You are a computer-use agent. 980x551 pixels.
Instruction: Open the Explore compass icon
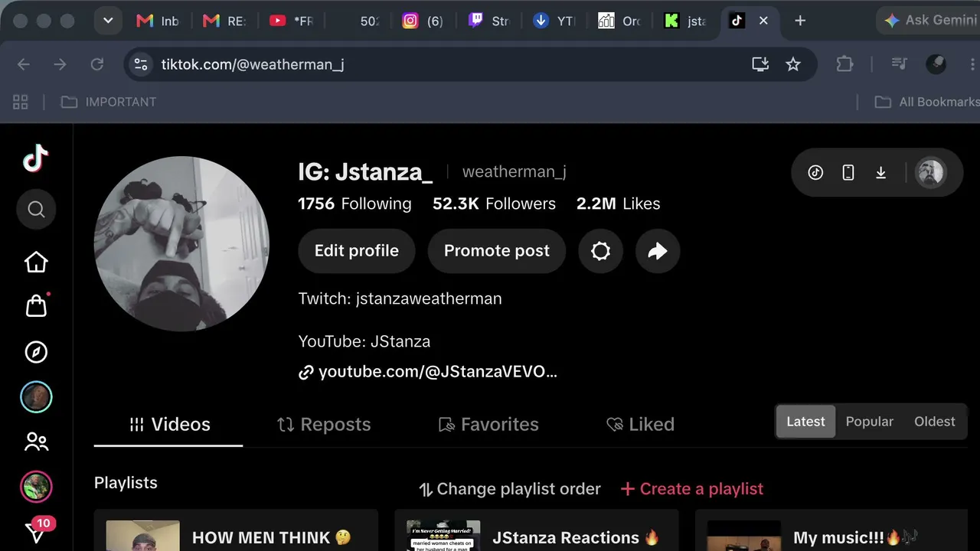(x=36, y=352)
